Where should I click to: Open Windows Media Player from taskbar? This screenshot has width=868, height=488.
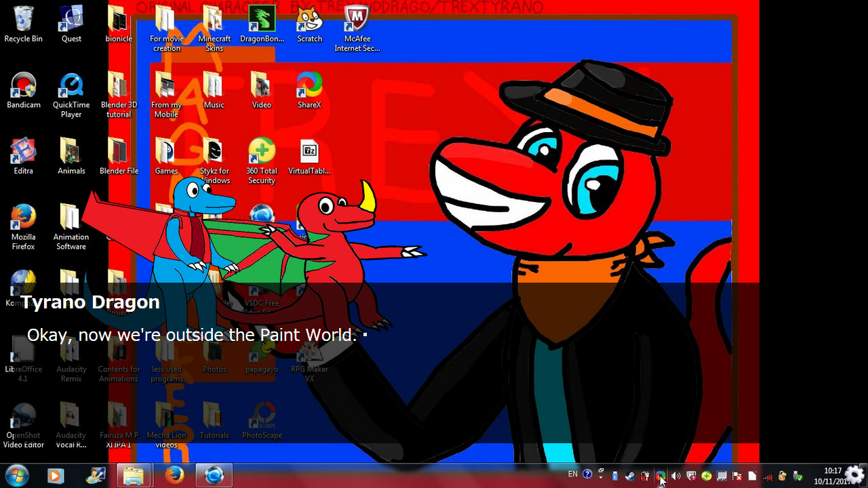[56, 476]
